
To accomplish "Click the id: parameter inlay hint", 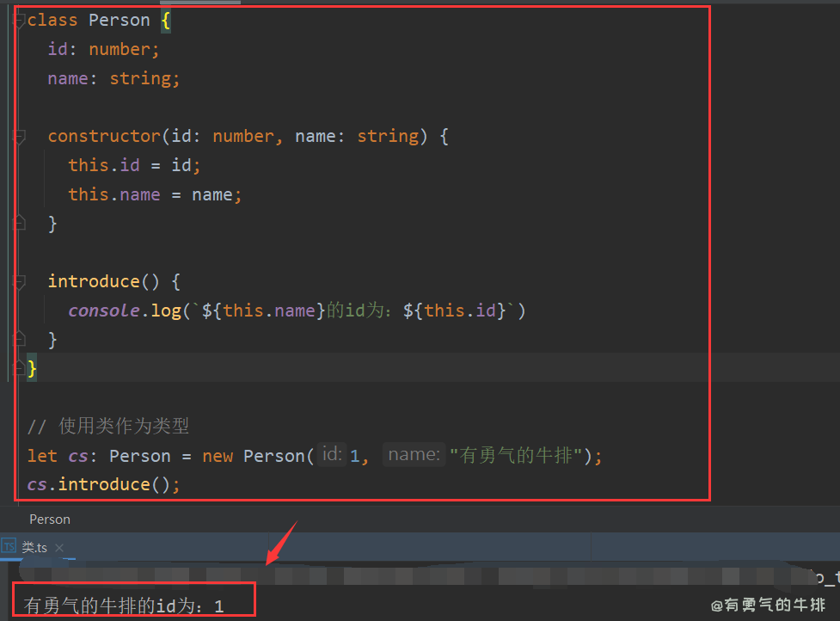I will [331, 455].
